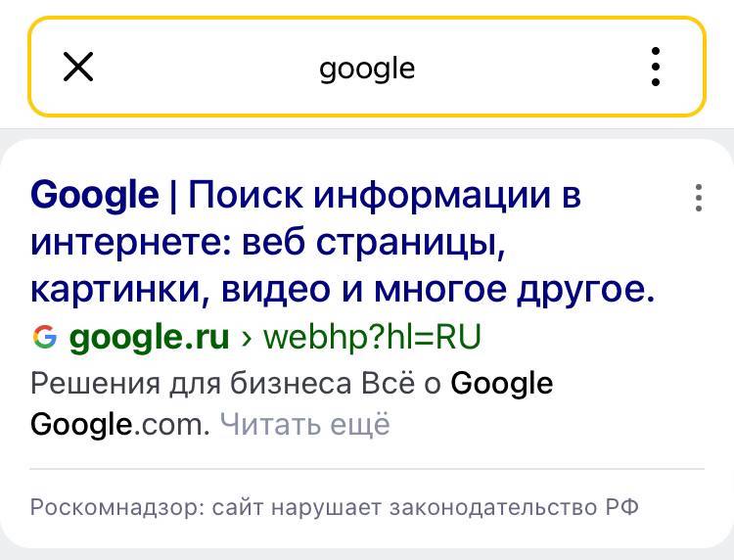734x560 pixels.
Task: Open the "сайт нарушает законодательство РФ" notice
Action: coord(425,507)
